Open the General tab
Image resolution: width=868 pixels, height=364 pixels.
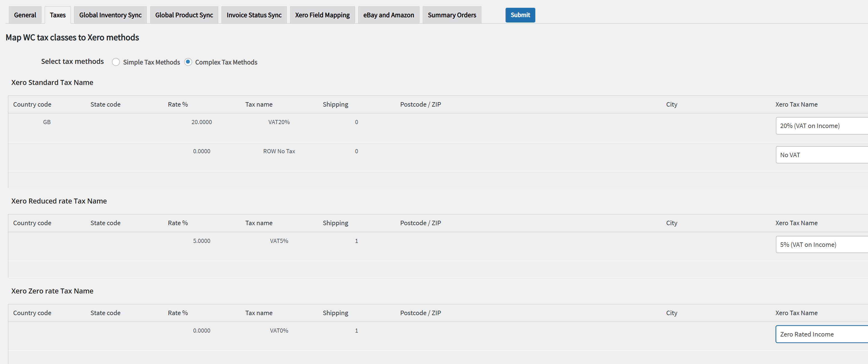click(25, 15)
